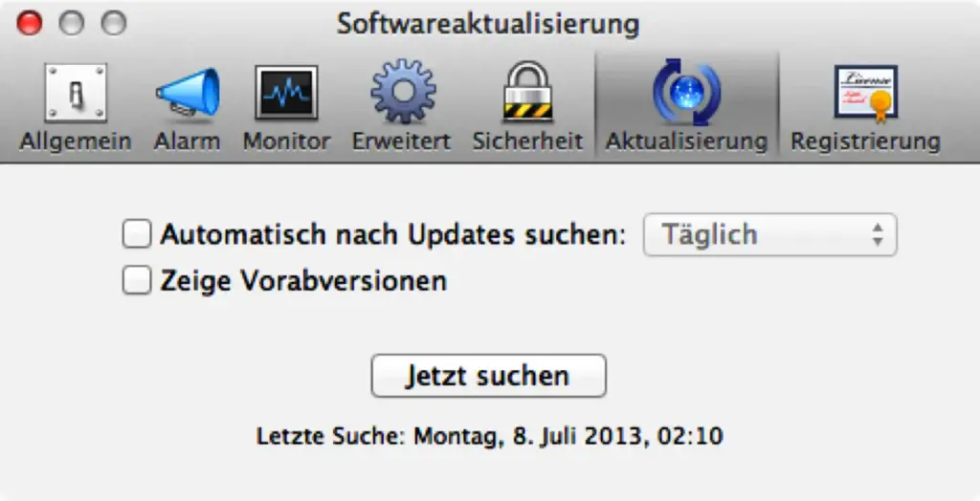The height and width of the screenshot is (501, 980).
Task: Open the Täglich frequency dropdown
Action: point(770,235)
